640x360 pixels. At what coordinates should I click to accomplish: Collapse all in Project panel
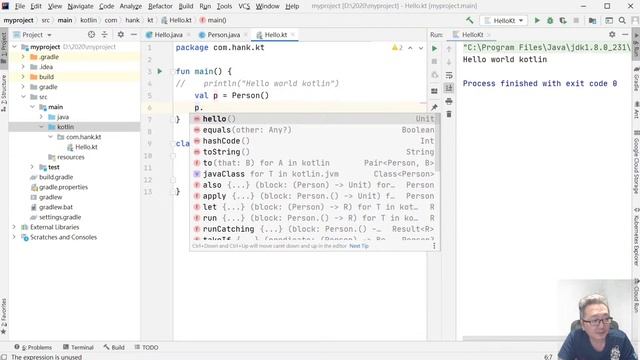(104, 35)
